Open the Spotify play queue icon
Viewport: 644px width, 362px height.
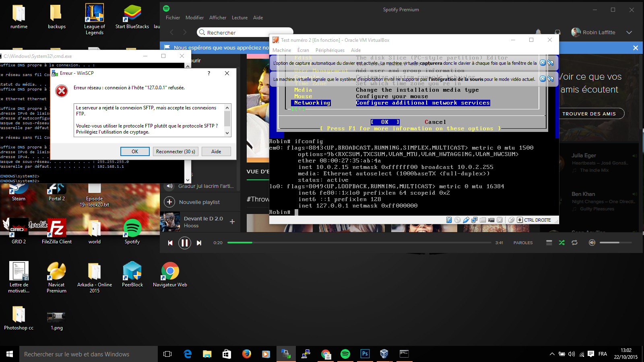point(549,243)
